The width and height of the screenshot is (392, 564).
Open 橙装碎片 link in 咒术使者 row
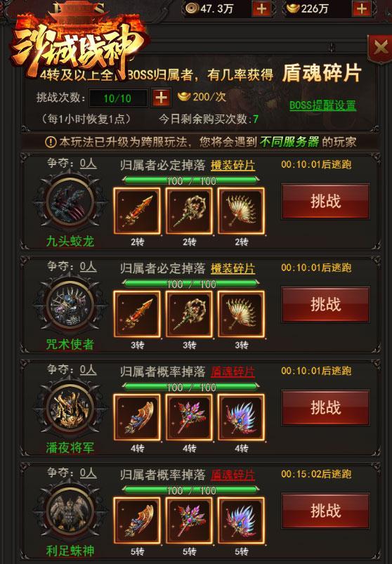pos(233,269)
